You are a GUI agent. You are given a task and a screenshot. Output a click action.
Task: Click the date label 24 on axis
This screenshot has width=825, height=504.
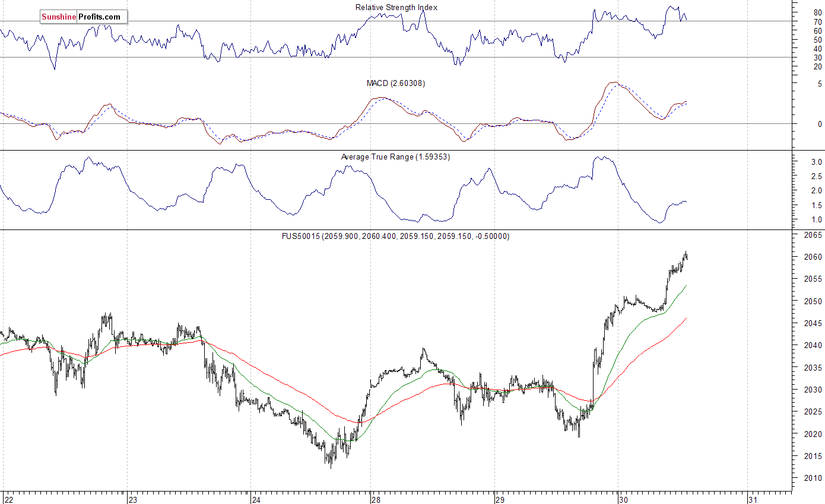257,499
